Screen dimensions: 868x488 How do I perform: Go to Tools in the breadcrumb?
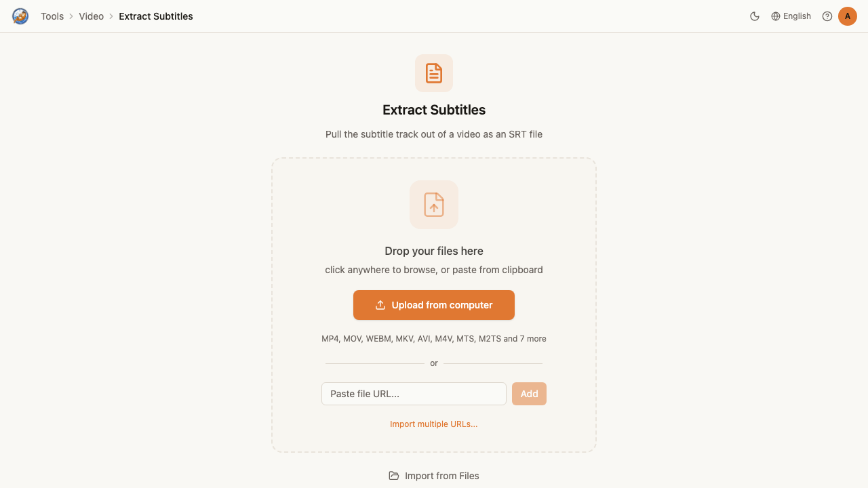point(52,16)
